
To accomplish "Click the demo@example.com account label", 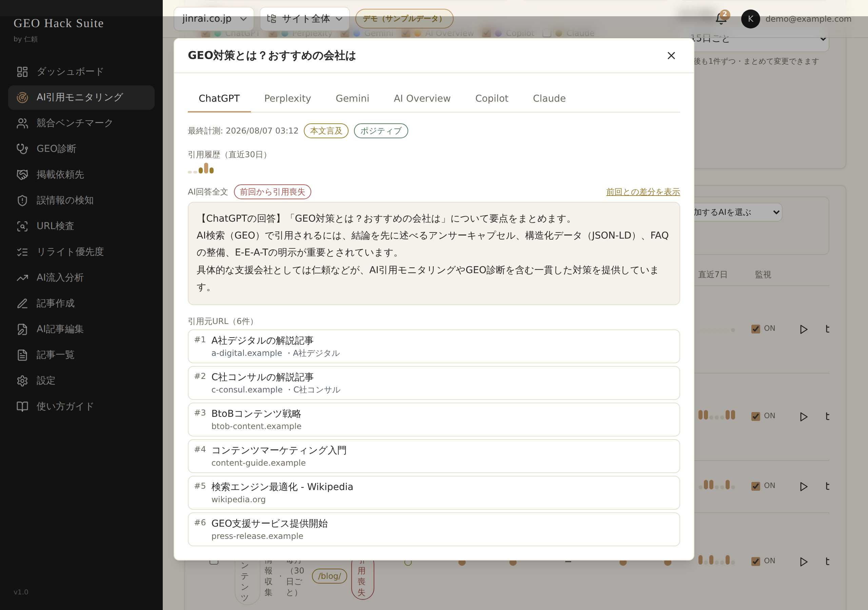I will [x=808, y=19].
